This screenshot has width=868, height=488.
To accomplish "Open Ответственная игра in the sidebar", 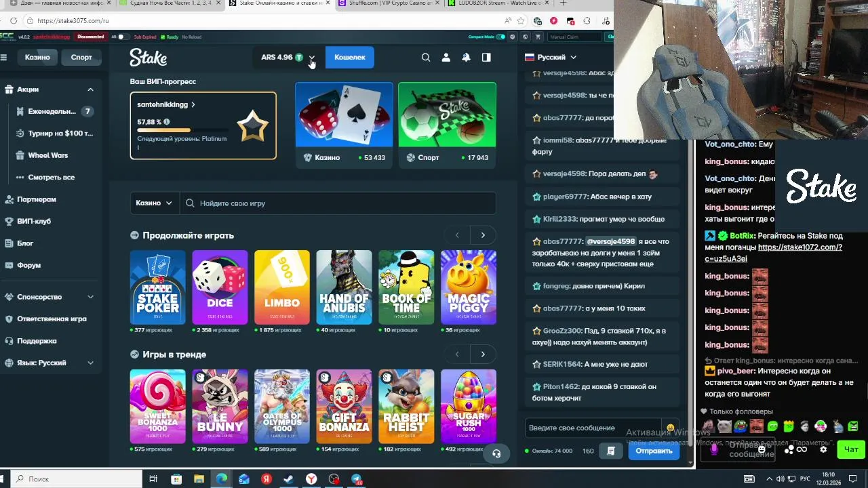I will [52, 319].
